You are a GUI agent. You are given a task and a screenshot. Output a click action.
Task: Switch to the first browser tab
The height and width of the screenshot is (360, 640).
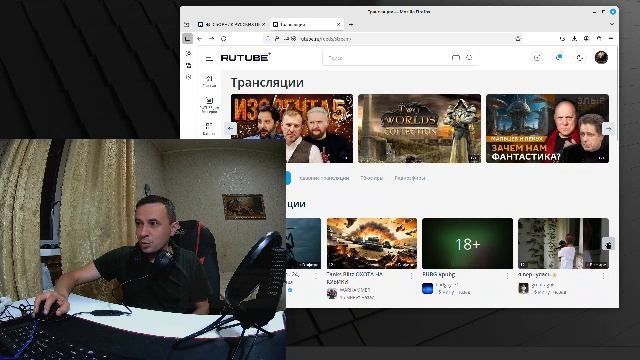click(231, 24)
